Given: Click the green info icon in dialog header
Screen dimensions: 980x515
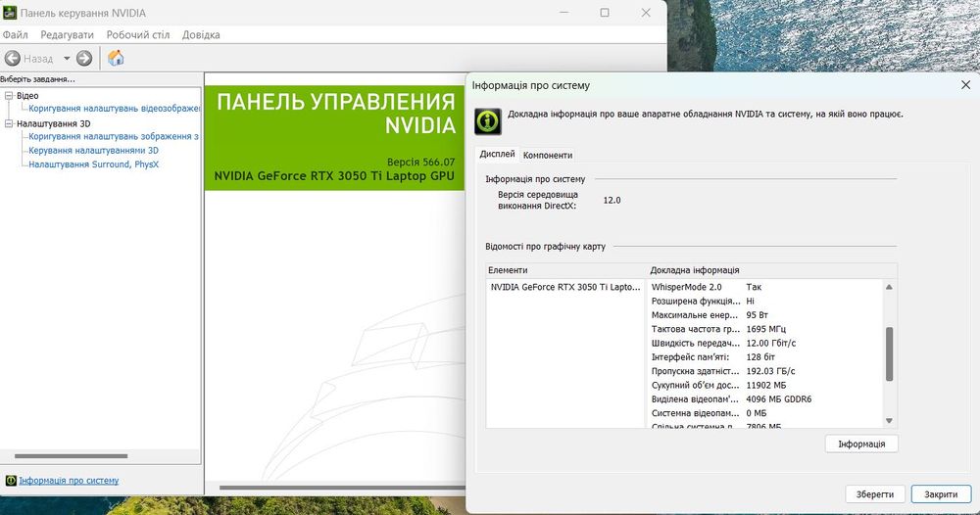Looking at the screenshot, I should [x=487, y=121].
